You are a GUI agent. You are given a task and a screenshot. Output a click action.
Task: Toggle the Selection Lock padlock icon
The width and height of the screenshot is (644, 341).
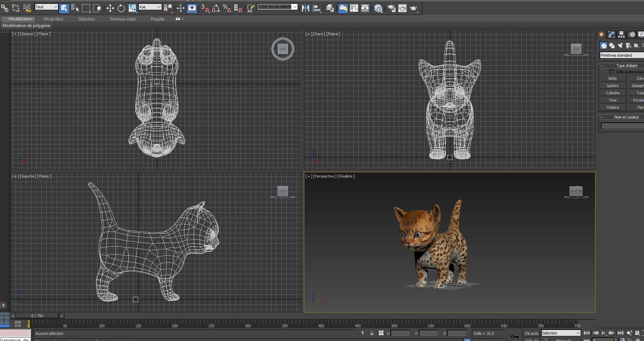pyautogui.click(x=372, y=333)
